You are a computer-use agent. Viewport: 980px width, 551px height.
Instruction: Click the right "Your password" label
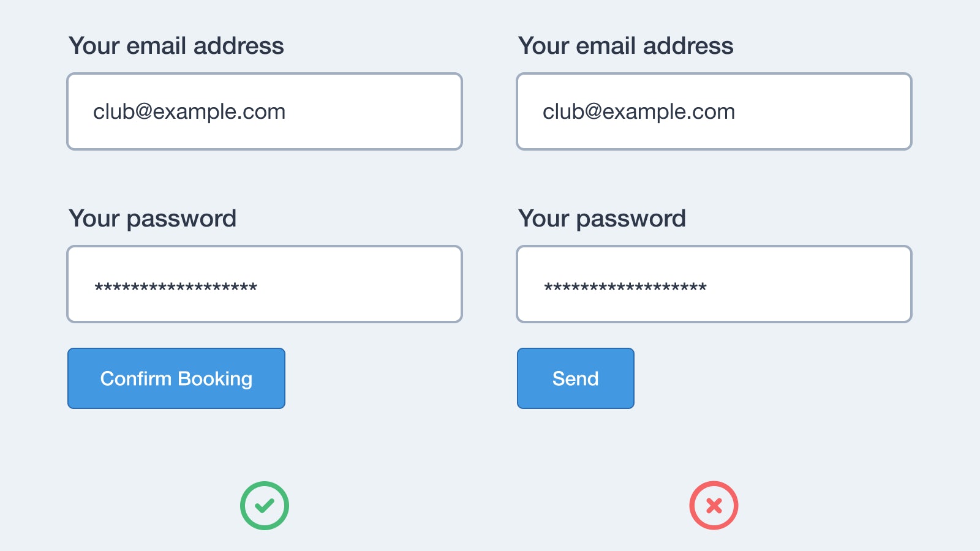tap(601, 219)
